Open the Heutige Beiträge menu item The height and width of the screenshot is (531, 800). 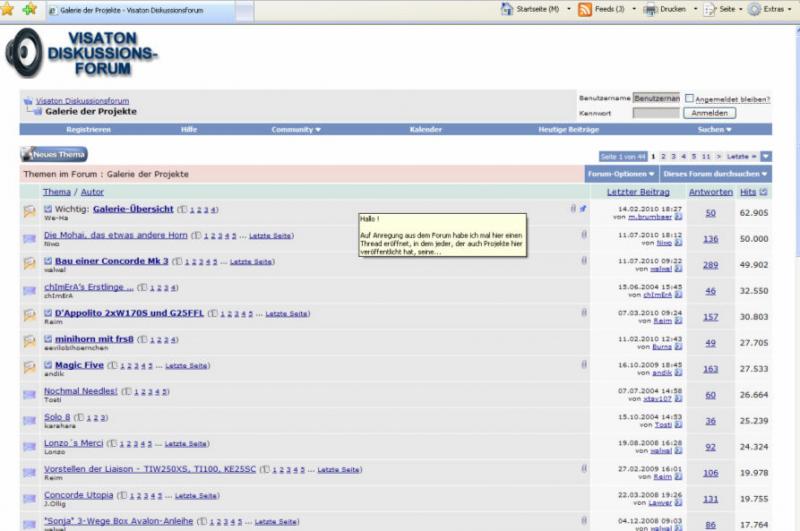pyautogui.click(x=568, y=130)
